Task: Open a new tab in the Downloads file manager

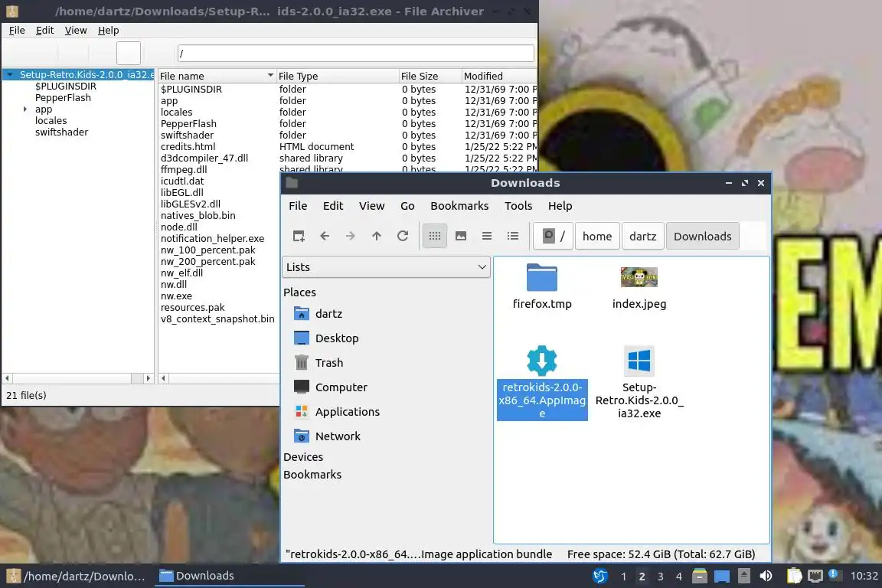Action: (299, 236)
